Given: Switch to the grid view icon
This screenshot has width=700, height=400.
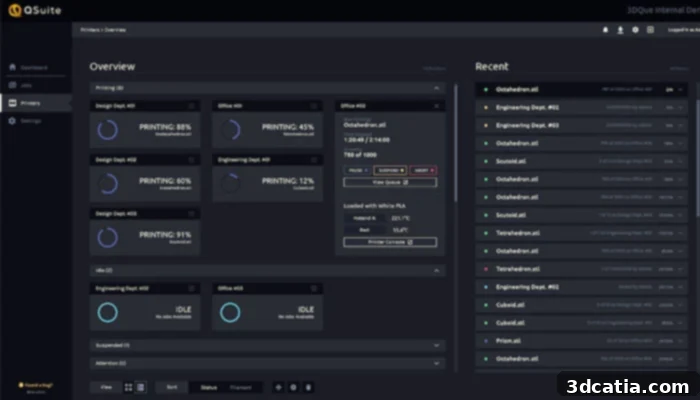Looking at the screenshot, I should (x=129, y=387).
